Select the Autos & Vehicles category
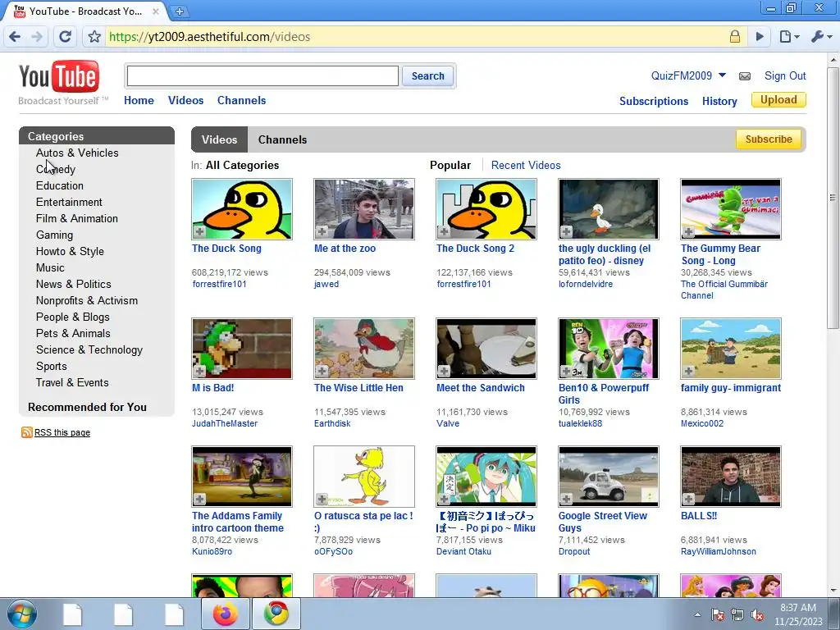Screen dimensions: 840x630 pos(77,153)
